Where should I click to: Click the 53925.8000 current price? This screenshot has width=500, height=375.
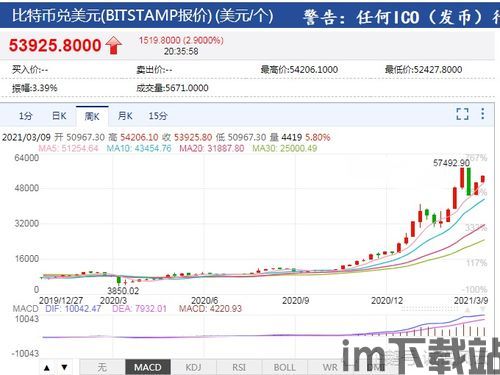[55, 45]
